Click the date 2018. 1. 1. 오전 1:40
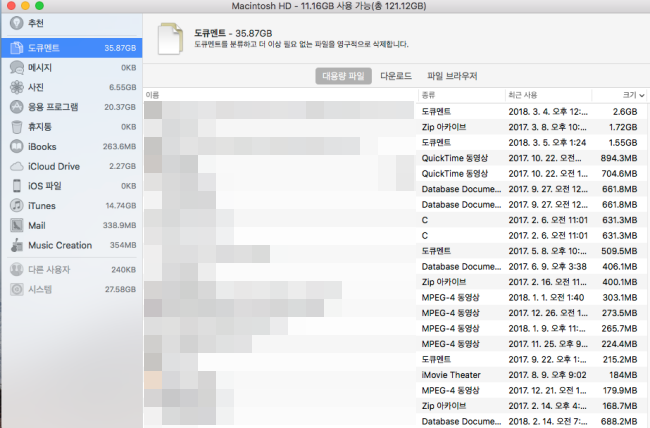This screenshot has width=650, height=428. pyautogui.click(x=546, y=297)
